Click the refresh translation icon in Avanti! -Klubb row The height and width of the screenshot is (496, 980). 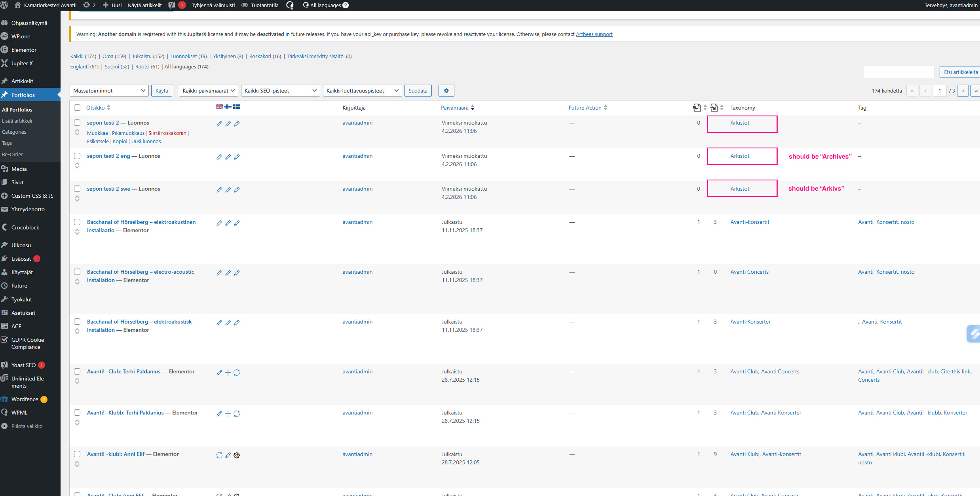237,414
